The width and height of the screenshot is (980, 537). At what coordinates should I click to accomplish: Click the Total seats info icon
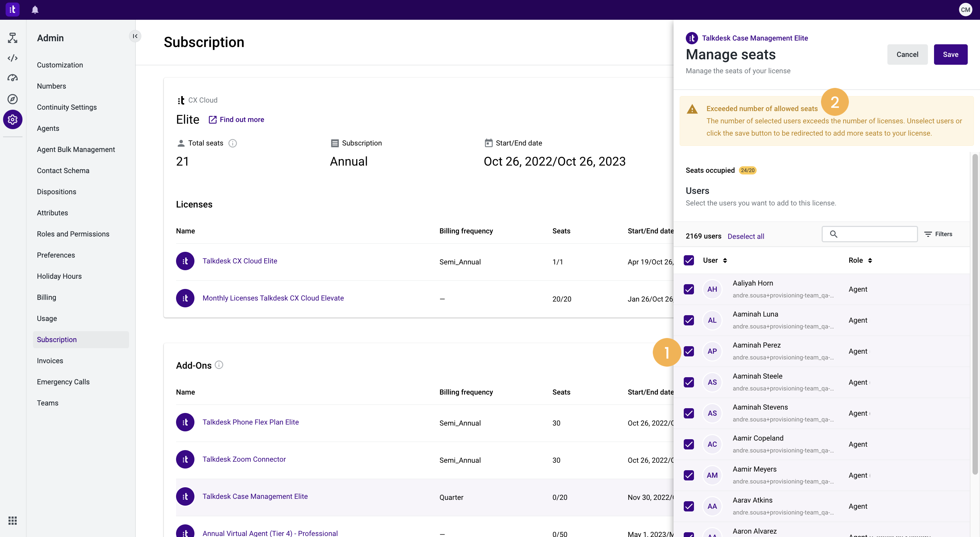click(233, 143)
